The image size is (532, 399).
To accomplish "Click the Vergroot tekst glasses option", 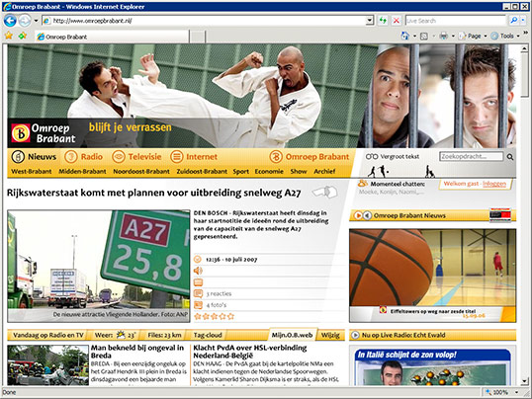I will click(393, 157).
